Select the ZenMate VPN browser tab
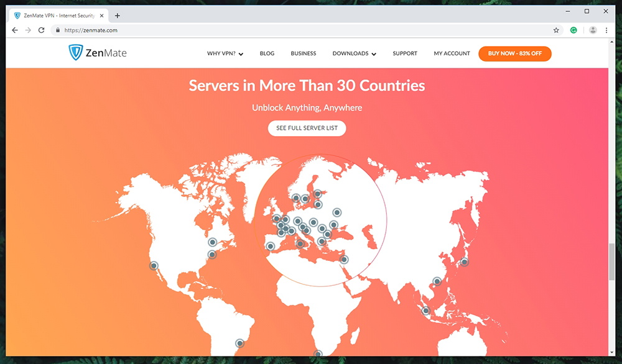This screenshot has height=364, width=622. tap(58, 16)
